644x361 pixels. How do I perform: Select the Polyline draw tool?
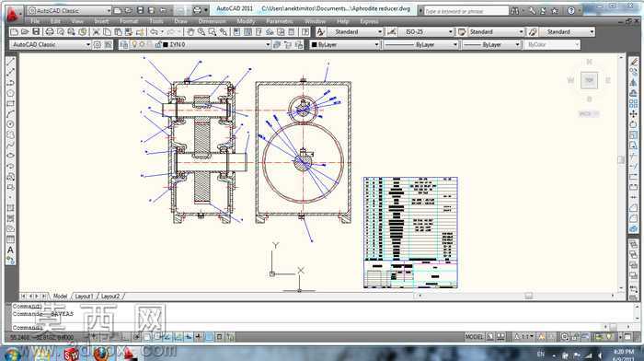click(x=11, y=83)
